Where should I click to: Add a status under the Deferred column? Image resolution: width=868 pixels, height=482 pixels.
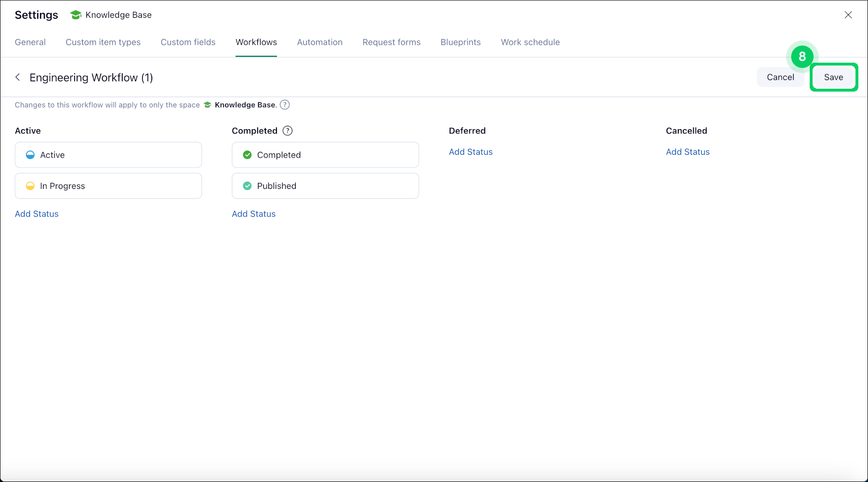[x=471, y=152]
